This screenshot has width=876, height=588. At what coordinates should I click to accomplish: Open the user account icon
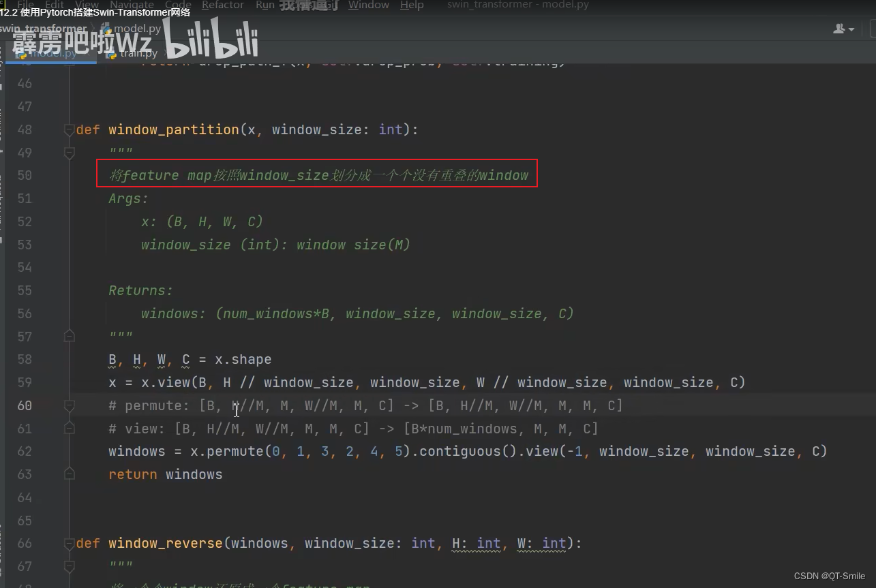click(x=843, y=29)
